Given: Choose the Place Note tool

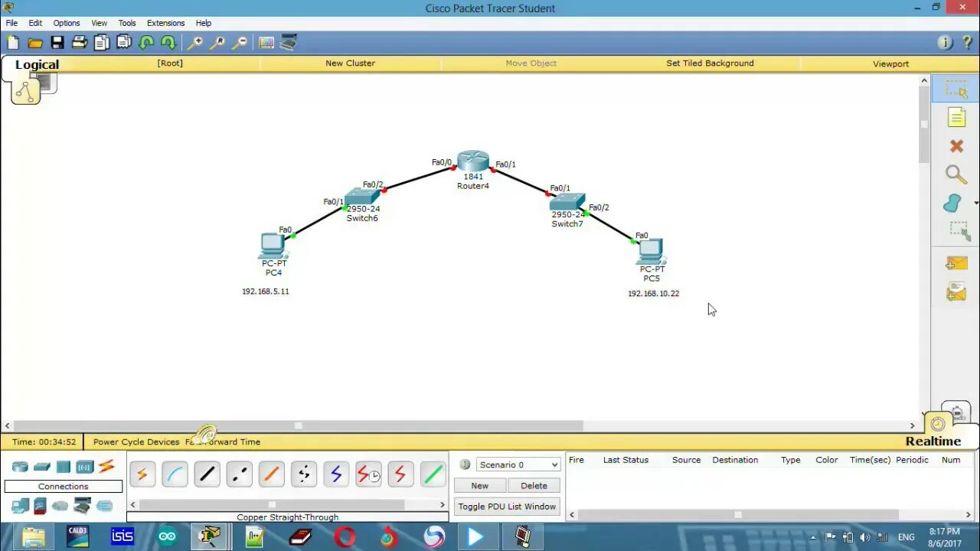Looking at the screenshot, I should pos(956,117).
